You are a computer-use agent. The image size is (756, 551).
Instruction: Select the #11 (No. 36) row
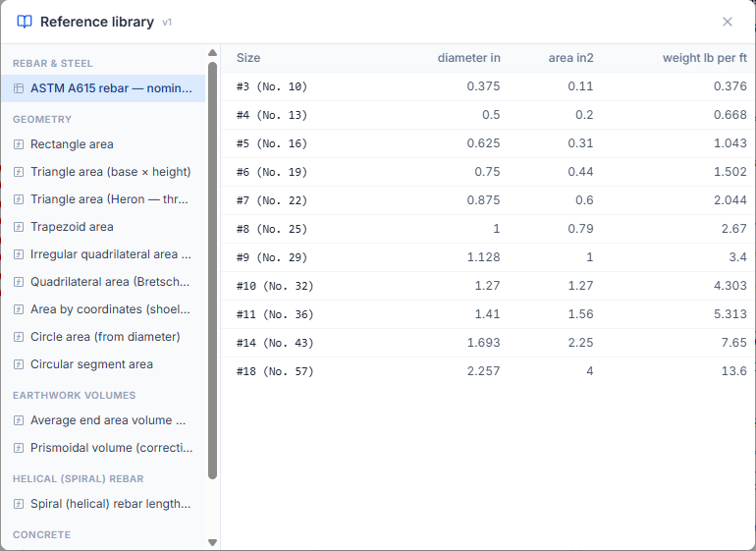pyautogui.click(x=488, y=314)
